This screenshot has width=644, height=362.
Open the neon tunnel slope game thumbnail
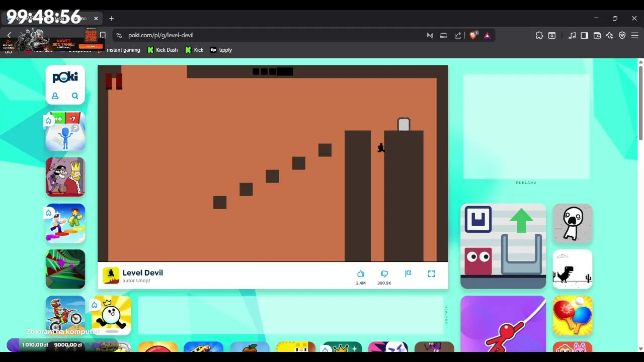65,269
